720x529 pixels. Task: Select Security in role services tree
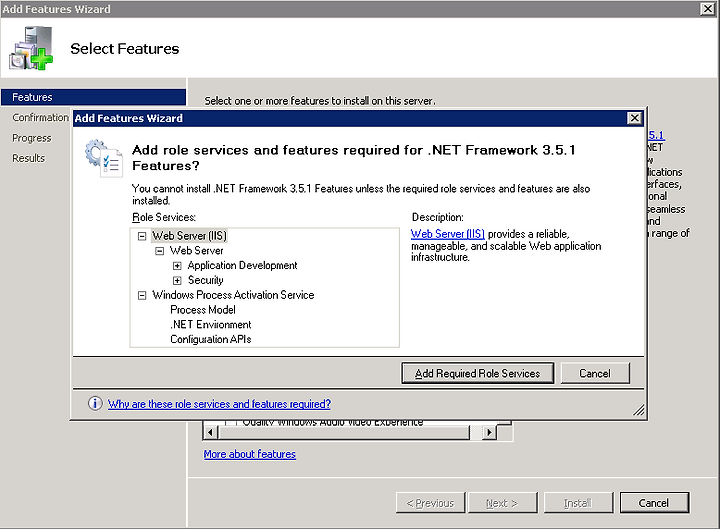[205, 280]
